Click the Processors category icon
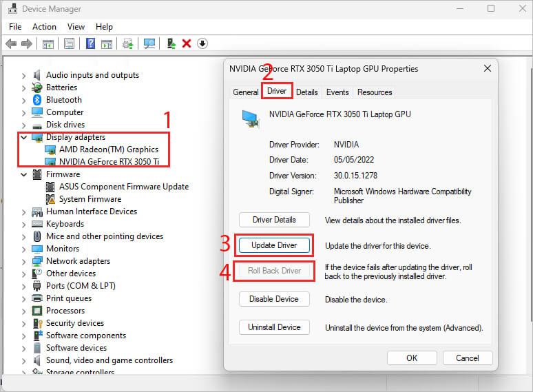Image resolution: width=533 pixels, height=392 pixels. (x=36, y=311)
